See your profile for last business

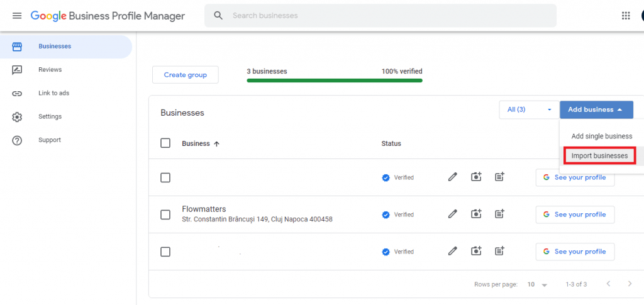(575, 251)
